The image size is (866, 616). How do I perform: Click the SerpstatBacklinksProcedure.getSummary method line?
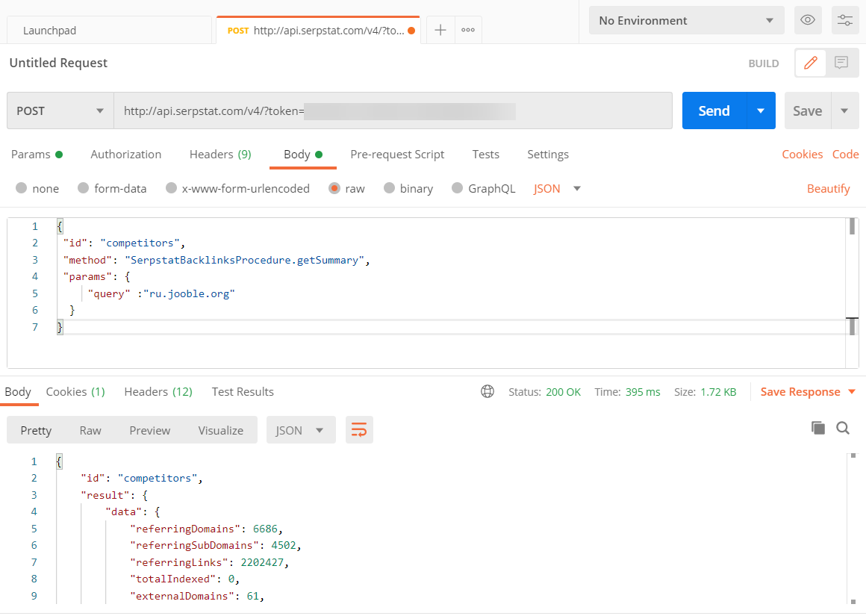216,260
